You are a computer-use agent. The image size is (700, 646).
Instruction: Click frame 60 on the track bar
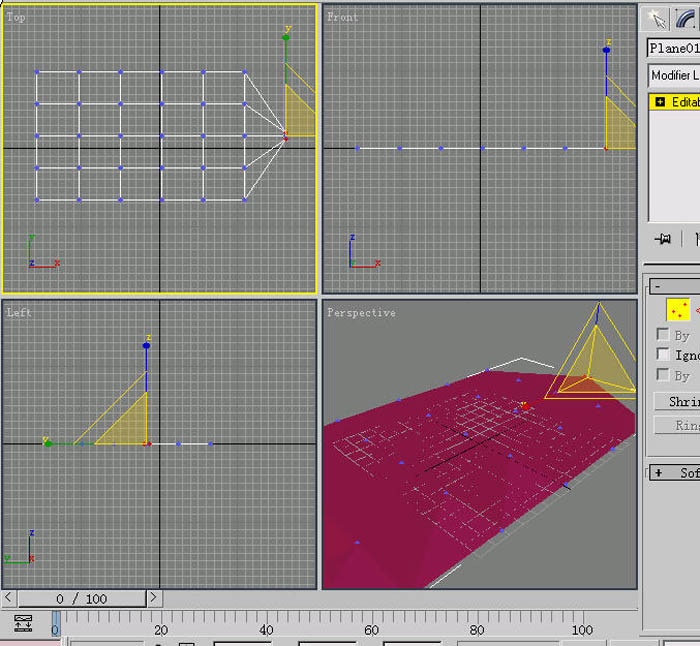[x=371, y=630]
